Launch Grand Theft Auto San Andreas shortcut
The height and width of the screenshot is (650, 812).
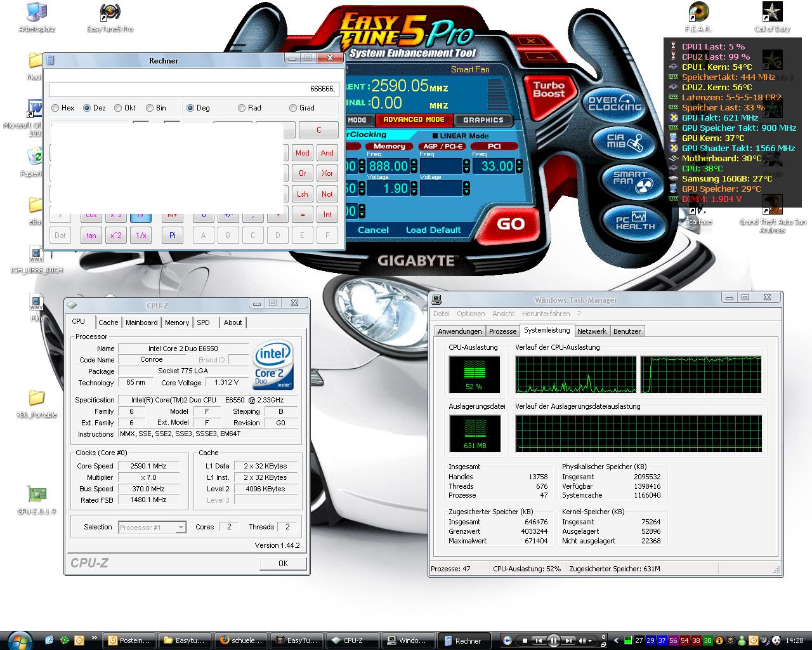[772, 214]
